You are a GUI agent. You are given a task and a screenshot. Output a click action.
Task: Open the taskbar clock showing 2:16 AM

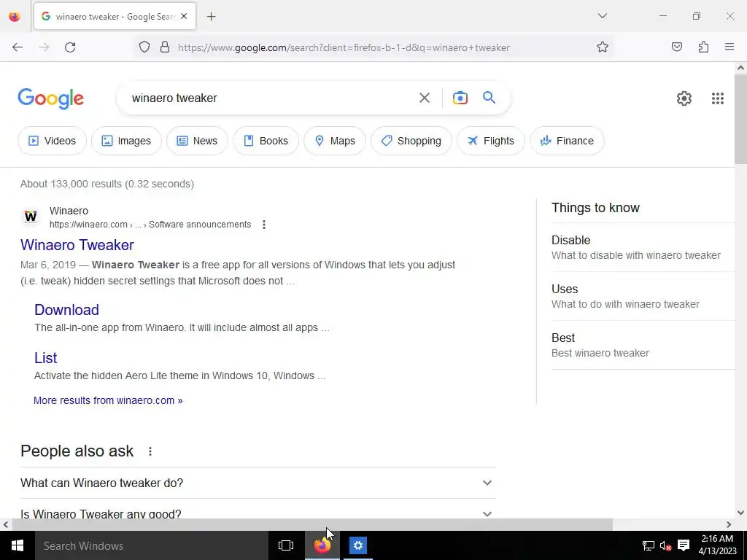(x=718, y=545)
